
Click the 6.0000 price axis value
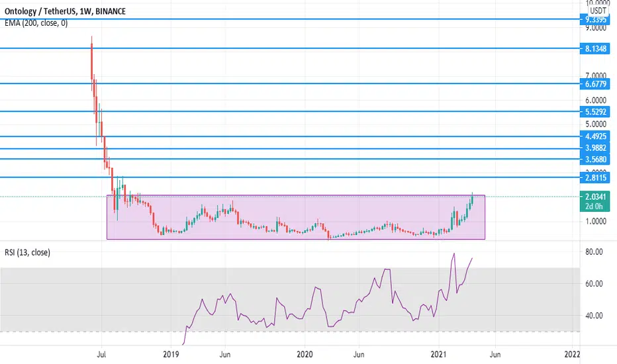(x=596, y=101)
